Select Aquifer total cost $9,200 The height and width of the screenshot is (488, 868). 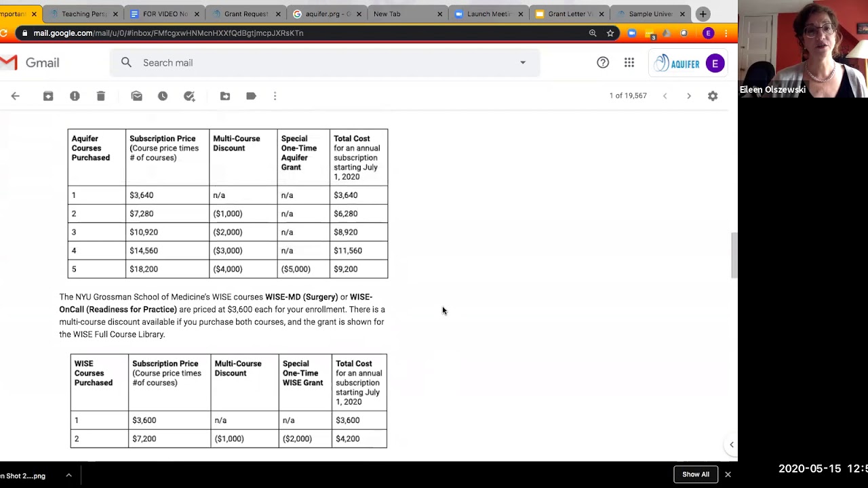click(x=345, y=269)
